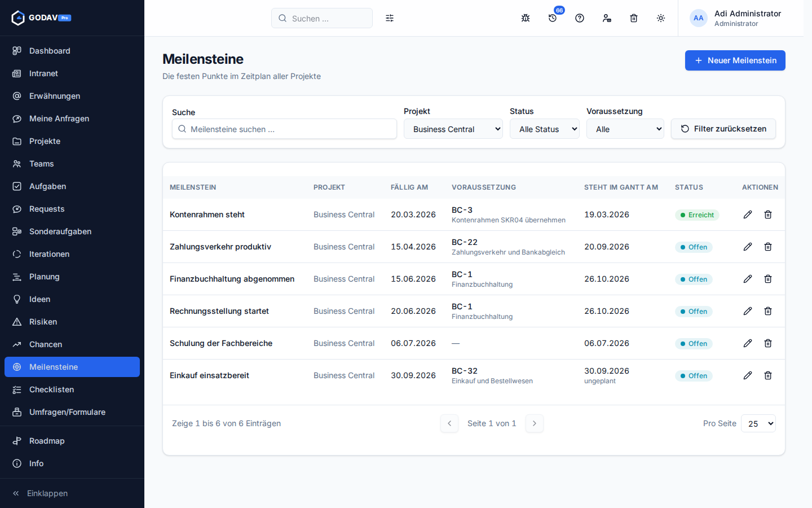The height and width of the screenshot is (508, 812).
Task: Open Dashboard in the sidebar
Action: tap(72, 51)
